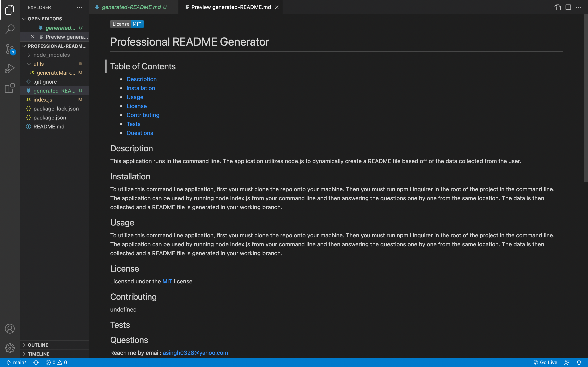Select the package.json file in Explorer

[x=49, y=117]
